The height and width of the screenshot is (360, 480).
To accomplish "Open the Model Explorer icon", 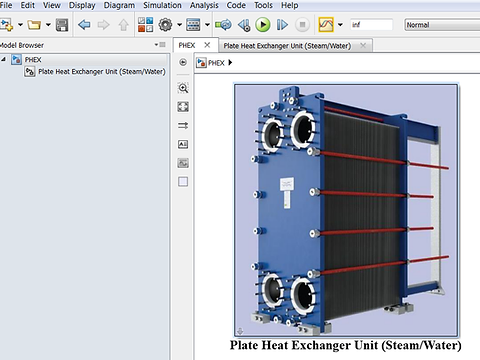I will [x=193, y=25].
